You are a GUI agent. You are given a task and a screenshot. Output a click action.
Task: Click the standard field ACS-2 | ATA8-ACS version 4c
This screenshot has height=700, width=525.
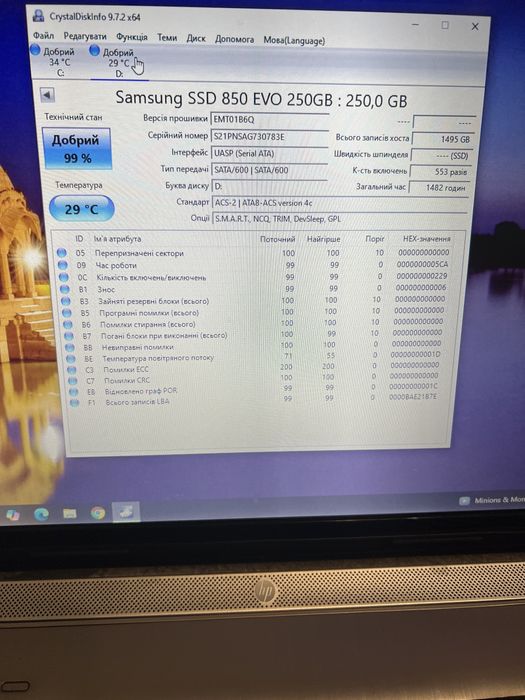(x=340, y=203)
